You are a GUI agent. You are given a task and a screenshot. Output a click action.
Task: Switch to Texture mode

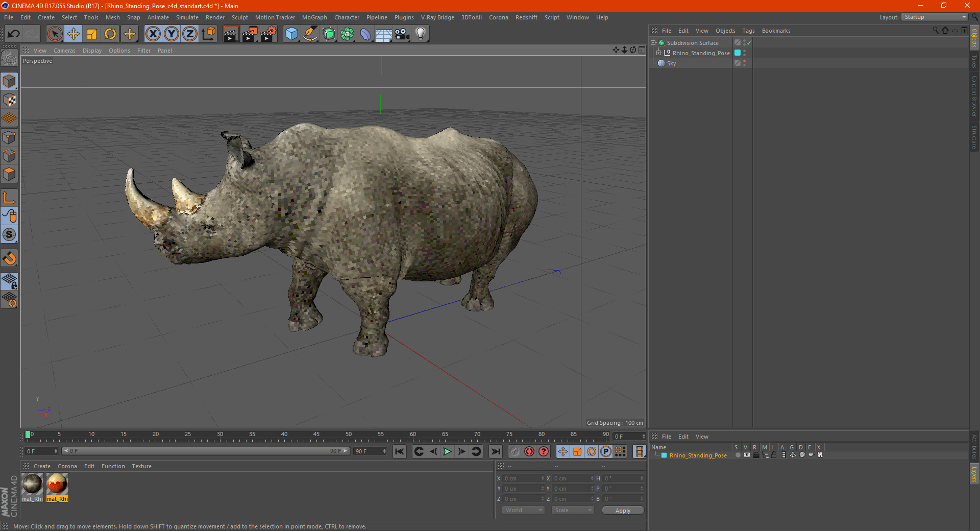pos(9,100)
